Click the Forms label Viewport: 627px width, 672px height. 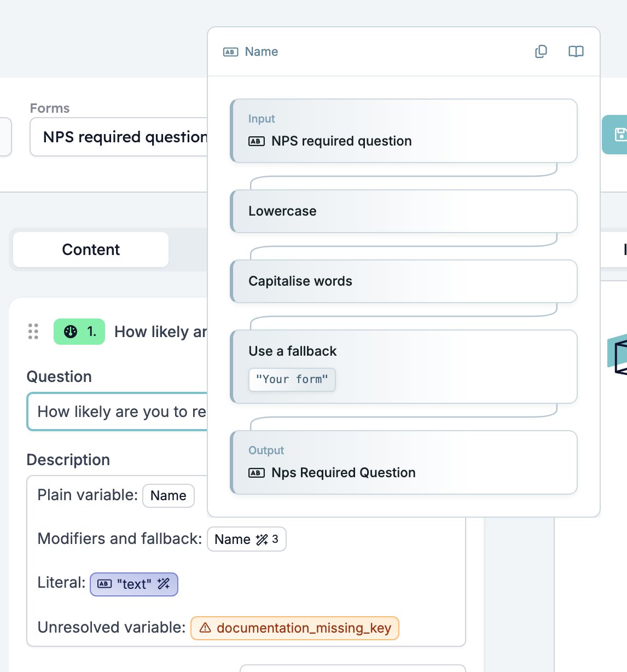(x=50, y=108)
